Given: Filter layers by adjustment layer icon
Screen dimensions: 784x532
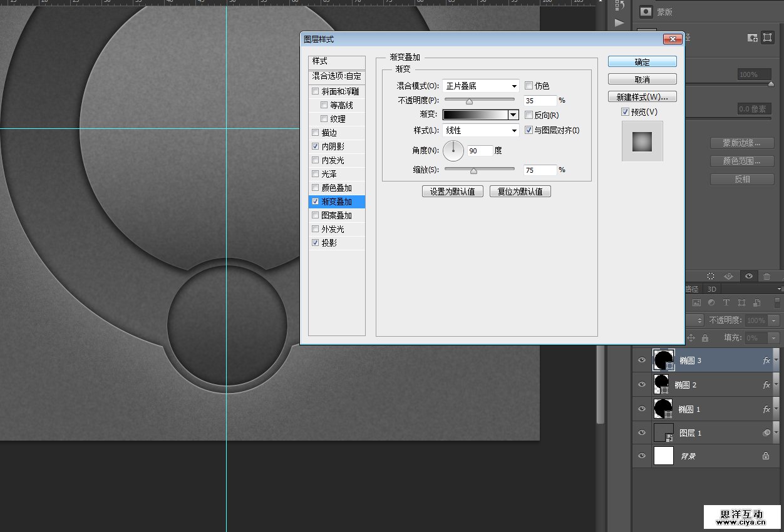Looking at the screenshot, I should 711,302.
